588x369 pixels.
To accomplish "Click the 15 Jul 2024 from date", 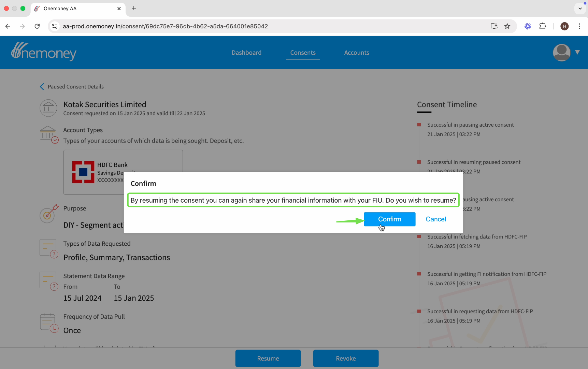I will tap(82, 298).
